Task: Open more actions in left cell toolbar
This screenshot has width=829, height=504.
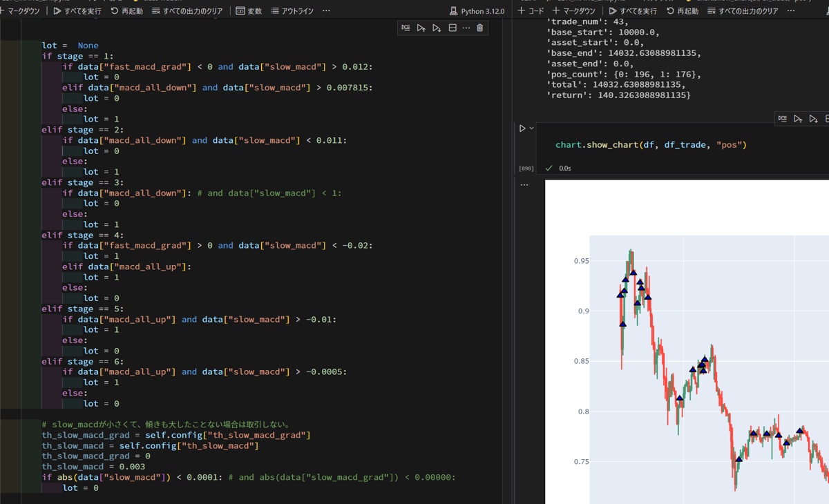Action: coord(466,28)
